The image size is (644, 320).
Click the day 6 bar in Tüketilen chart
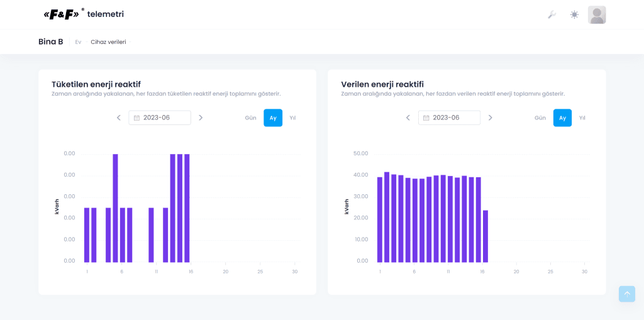[x=123, y=235]
